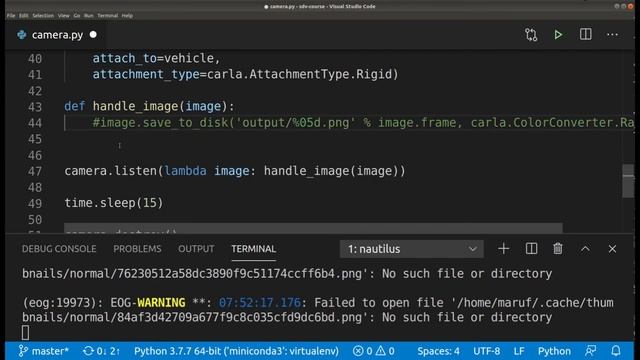Select the TERMINAL panel tab
This screenshot has width=640, height=360.
(253, 249)
